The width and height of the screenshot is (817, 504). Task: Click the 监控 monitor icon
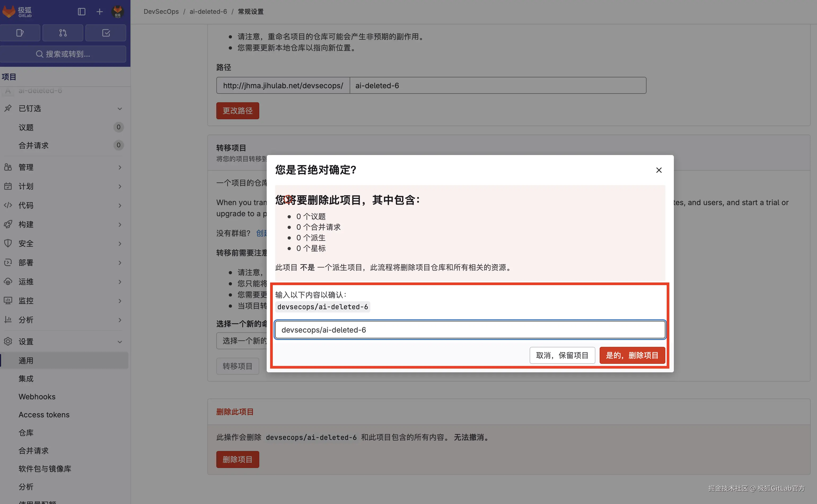pos(8,300)
